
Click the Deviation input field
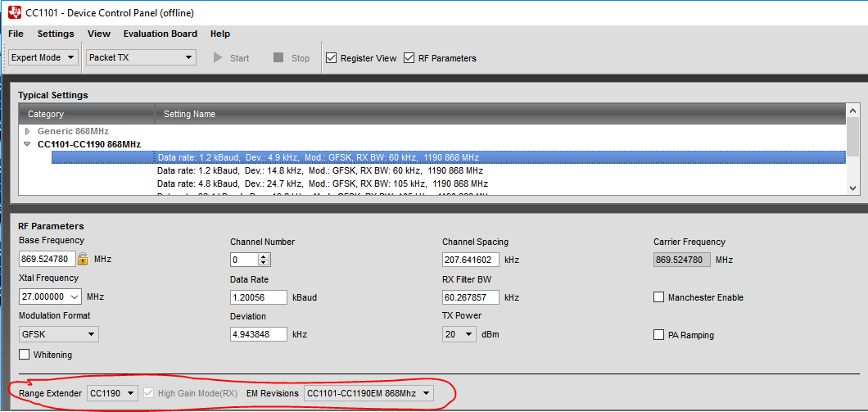tap(259, 334)
